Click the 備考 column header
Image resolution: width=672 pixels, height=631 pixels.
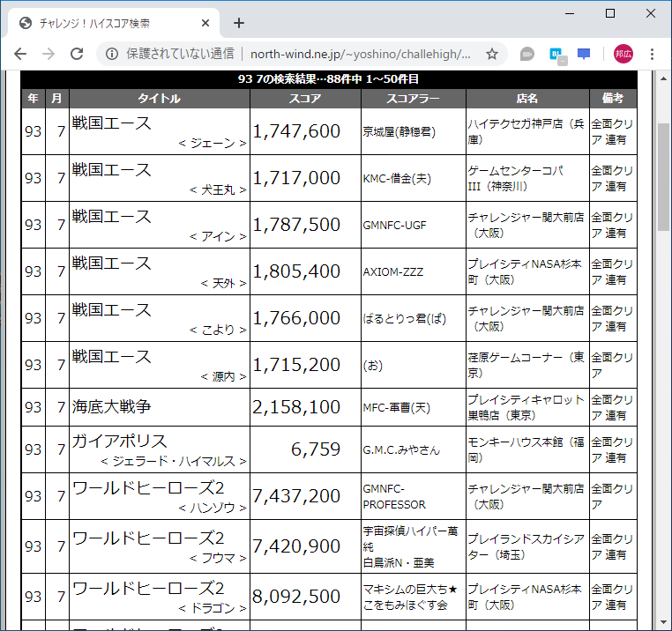[613, 99]
